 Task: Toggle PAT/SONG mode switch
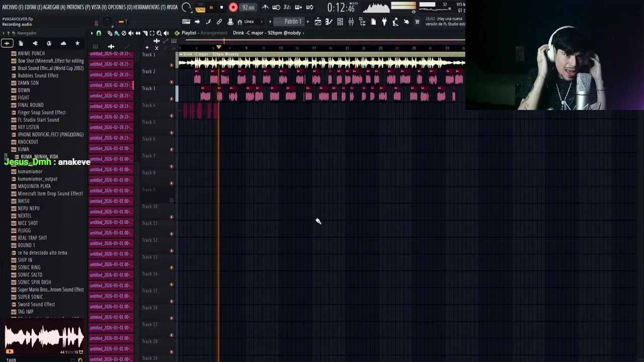click(x=200, y=8)
